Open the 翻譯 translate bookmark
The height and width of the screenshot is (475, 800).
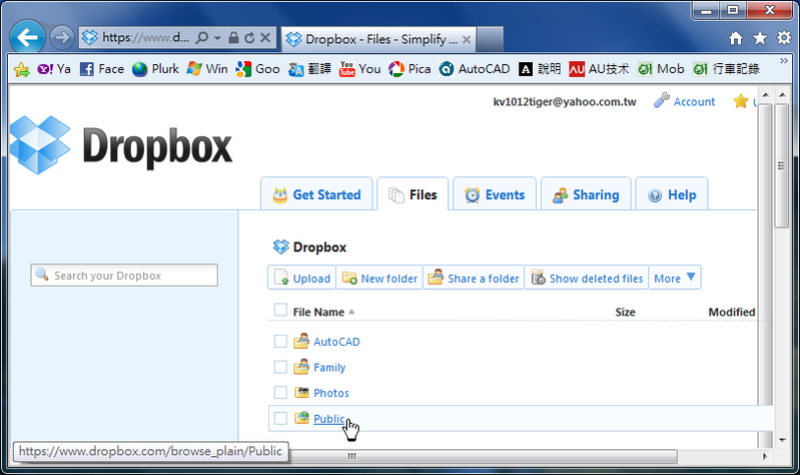click(310, 69)
